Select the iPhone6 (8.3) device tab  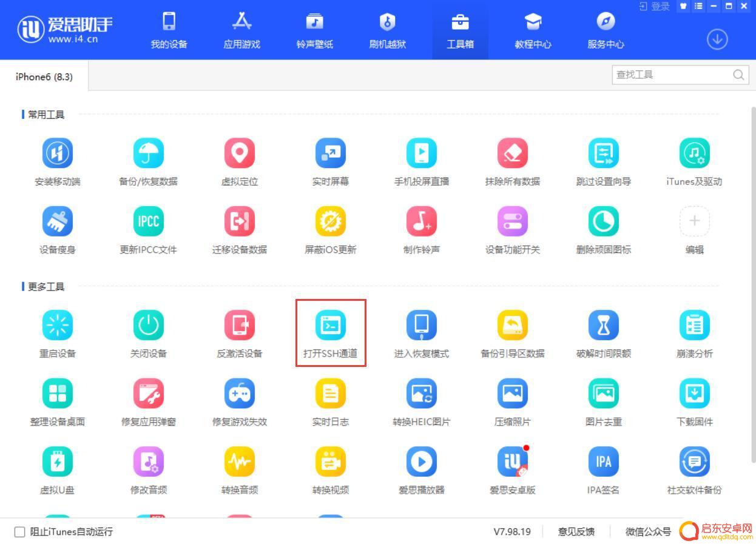(44, 76)
